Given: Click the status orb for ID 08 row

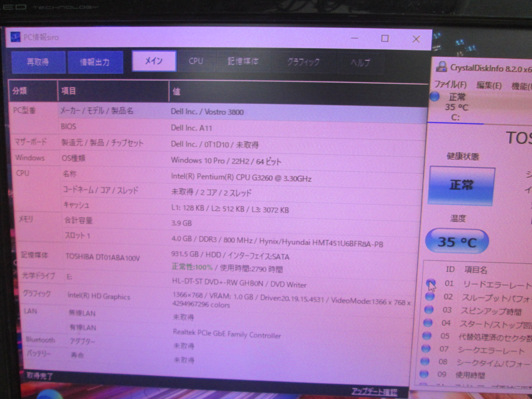Looking at the screenshot, I should (x=425, y=361).
